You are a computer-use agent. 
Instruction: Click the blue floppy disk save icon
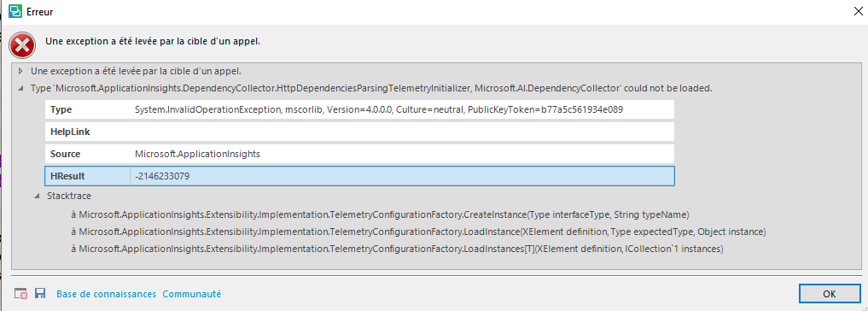(x=40, y=294)
